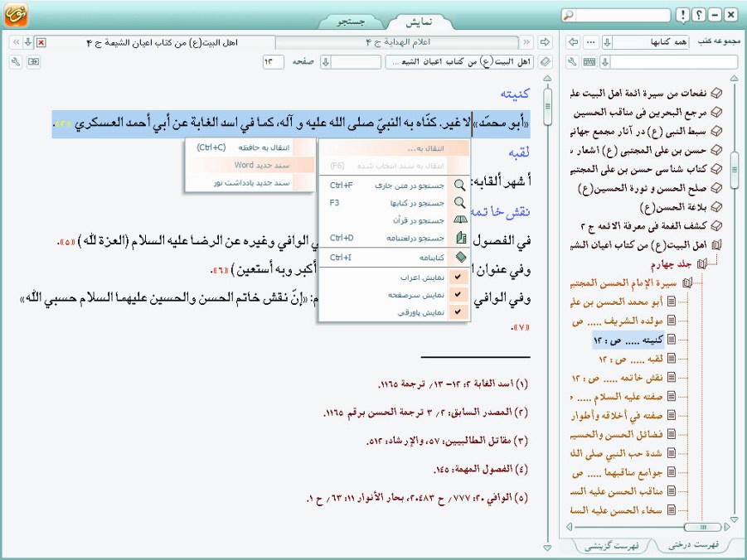
Task: Click the book icon beside the book title field
Action: [x=545, y=62]
